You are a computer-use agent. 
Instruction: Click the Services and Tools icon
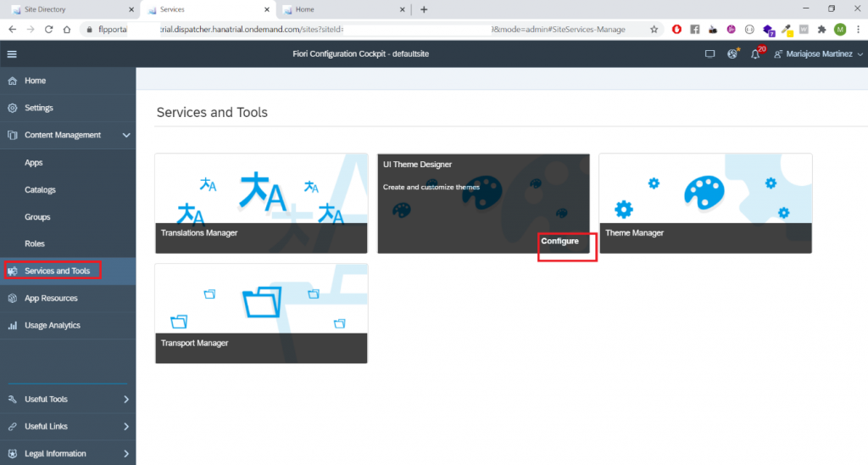(x=12, y=271)
